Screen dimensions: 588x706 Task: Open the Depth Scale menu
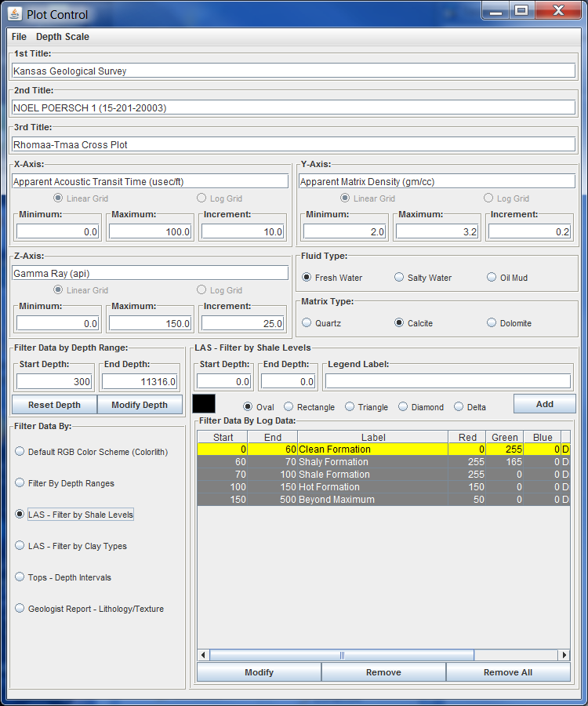63,37
